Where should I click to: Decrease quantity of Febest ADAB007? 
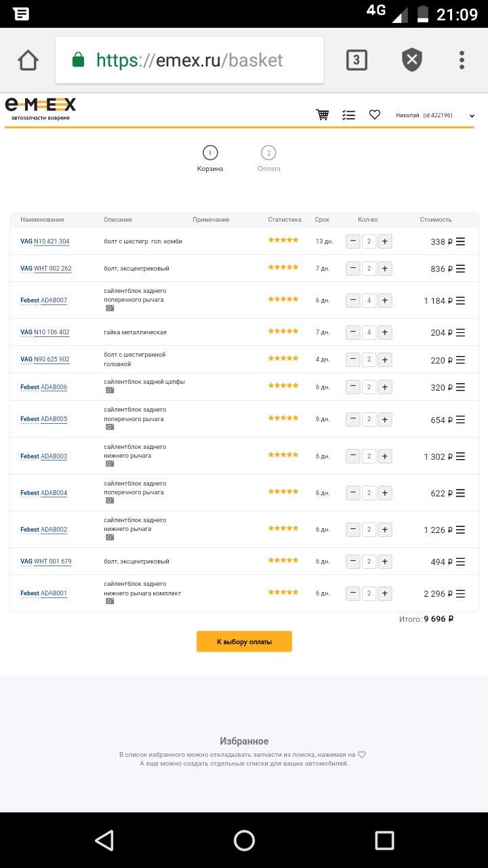coord(353,300)
